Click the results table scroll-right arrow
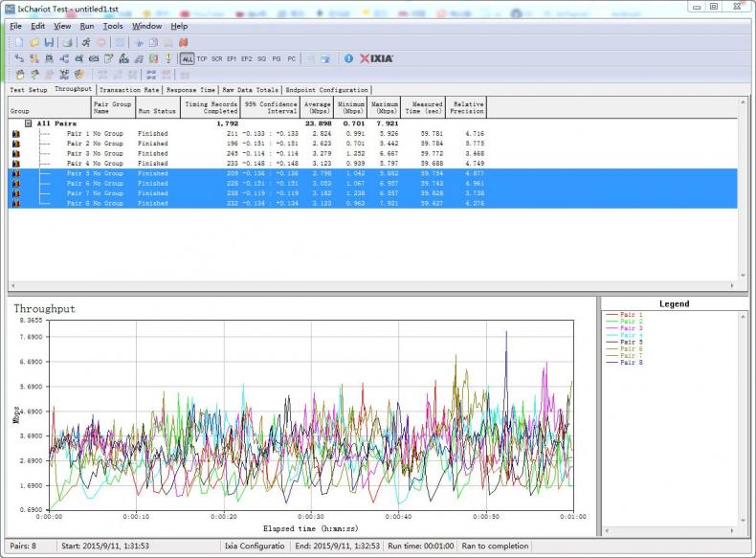 732,285
